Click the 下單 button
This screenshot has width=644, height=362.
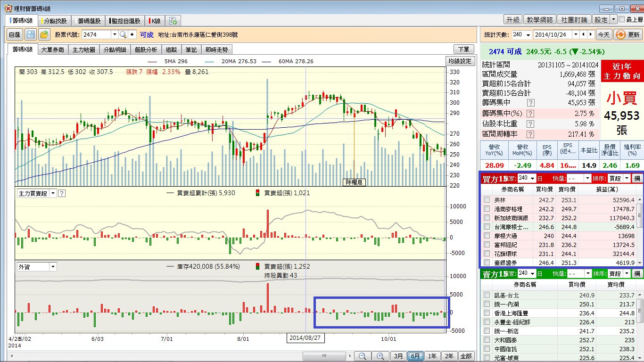[x=463, y=49]
